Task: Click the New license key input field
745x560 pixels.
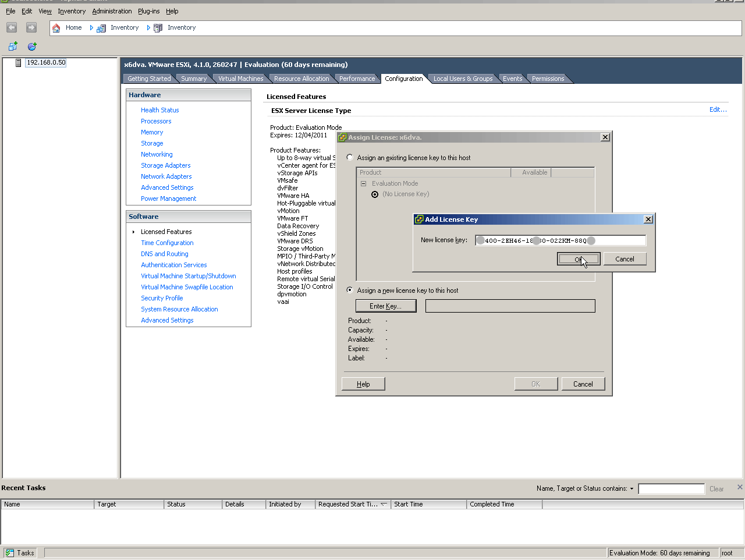Action: (x=560, y=240)
